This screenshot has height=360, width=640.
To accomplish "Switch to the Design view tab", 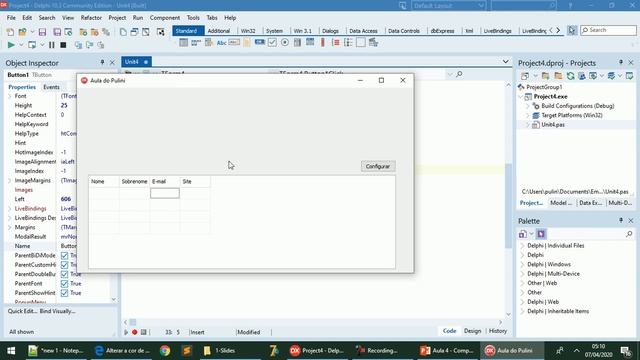I will (x=473, y=331).
